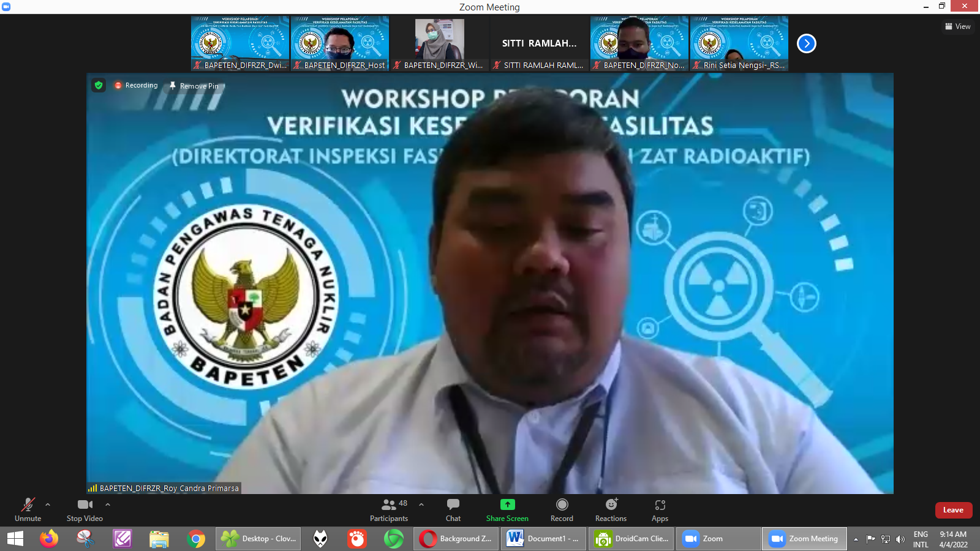Viewport: 980px width, 551px height.
Task: Open the Reactions menu
Action: pyautogui.click(x=611, y=510)
